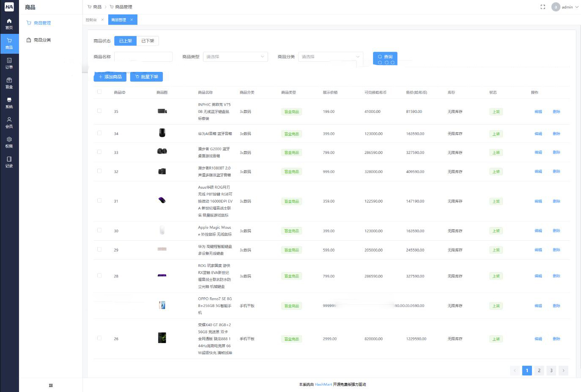Expand the 商品类型 dropdown

click(x=235, y=57)
